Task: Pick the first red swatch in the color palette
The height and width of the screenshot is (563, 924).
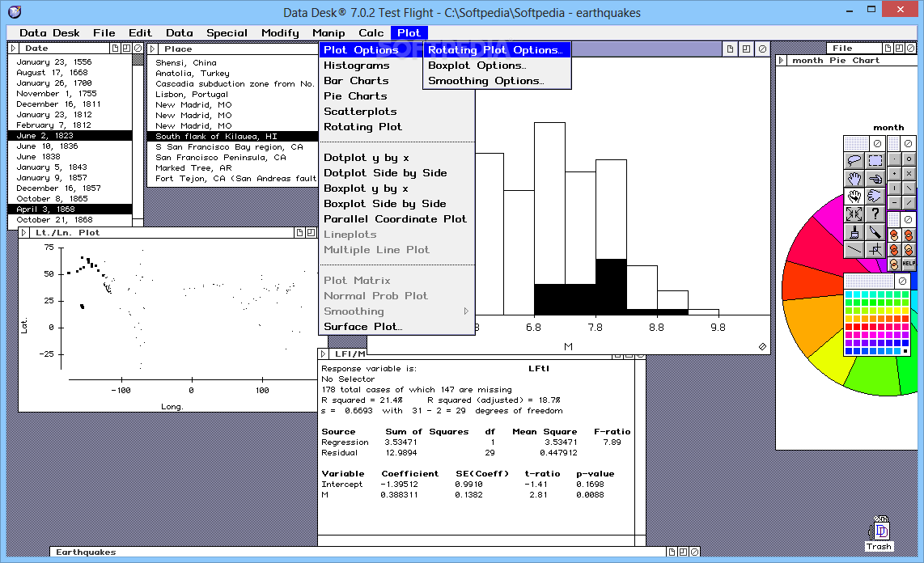Action: (x=849, y=326)
